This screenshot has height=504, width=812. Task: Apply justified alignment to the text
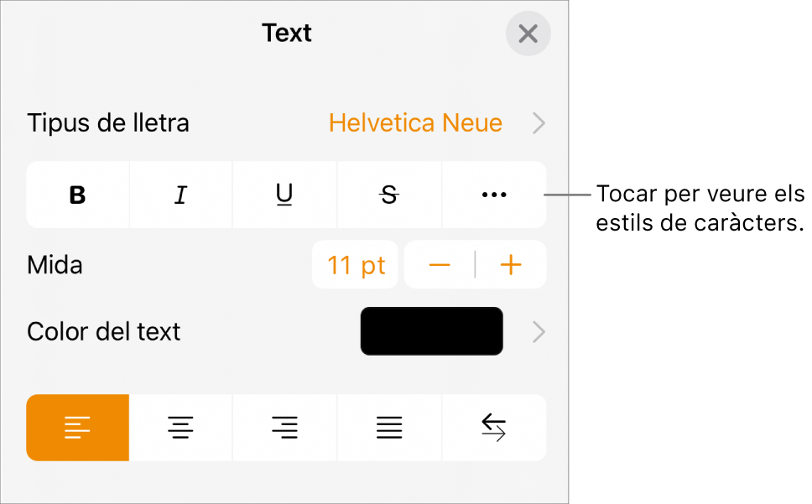point(388,428)
